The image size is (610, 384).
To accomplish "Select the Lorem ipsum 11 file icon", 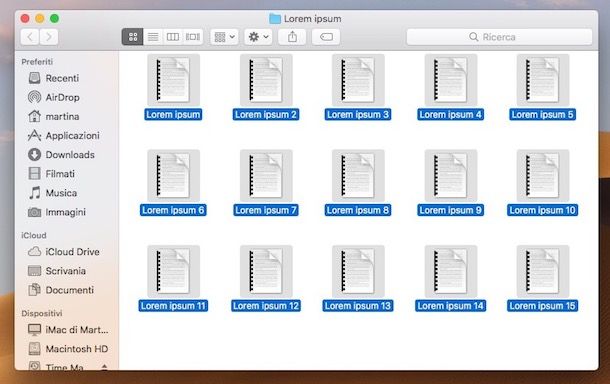I will 174,271.
